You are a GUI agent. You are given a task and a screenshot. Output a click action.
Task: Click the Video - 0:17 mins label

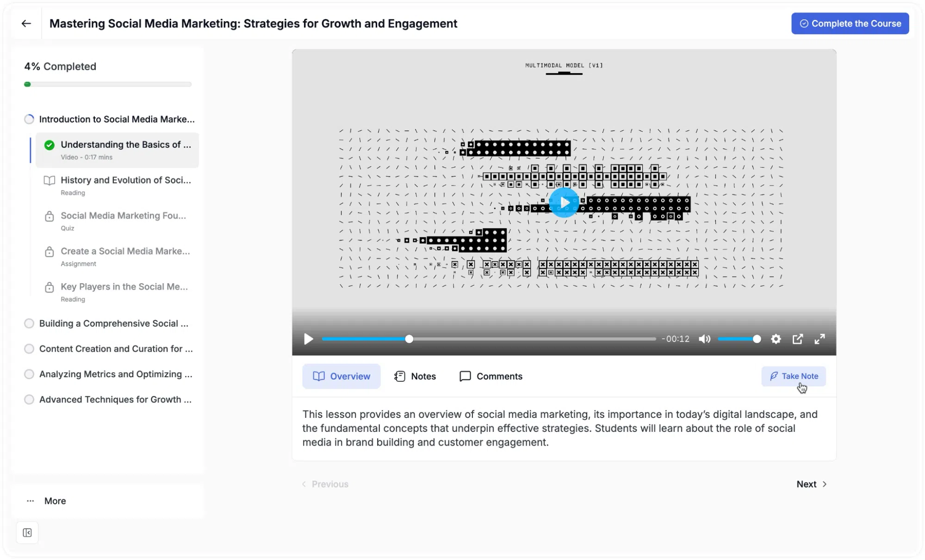tap(87, 157)
